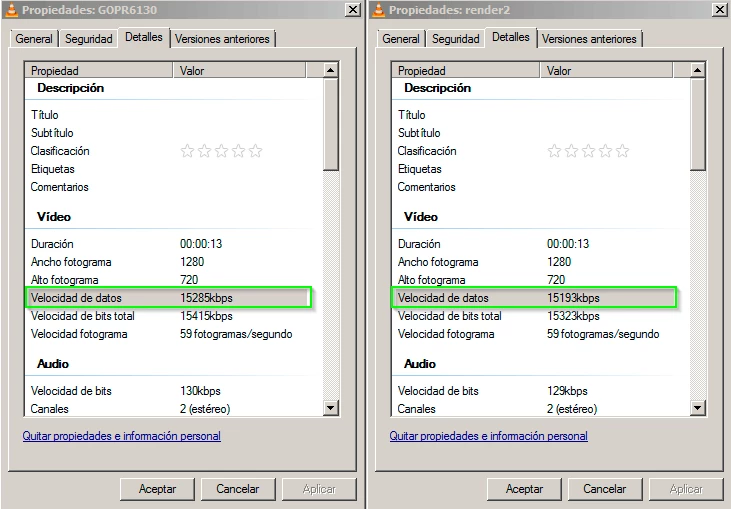Click scroll down arrow in GOPR6130 list
This screenshot has height=509, width=731.
click(331, 407)
